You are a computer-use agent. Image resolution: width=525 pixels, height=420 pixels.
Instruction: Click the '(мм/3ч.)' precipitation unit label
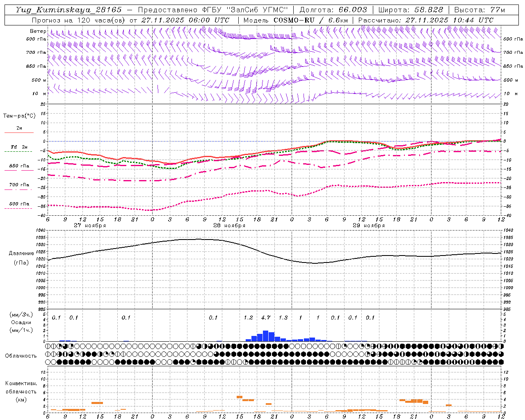tap(21, 315)
